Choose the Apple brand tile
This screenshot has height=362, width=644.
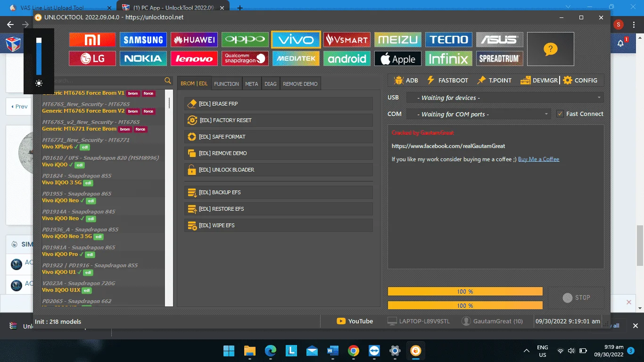tap(398, 58)
